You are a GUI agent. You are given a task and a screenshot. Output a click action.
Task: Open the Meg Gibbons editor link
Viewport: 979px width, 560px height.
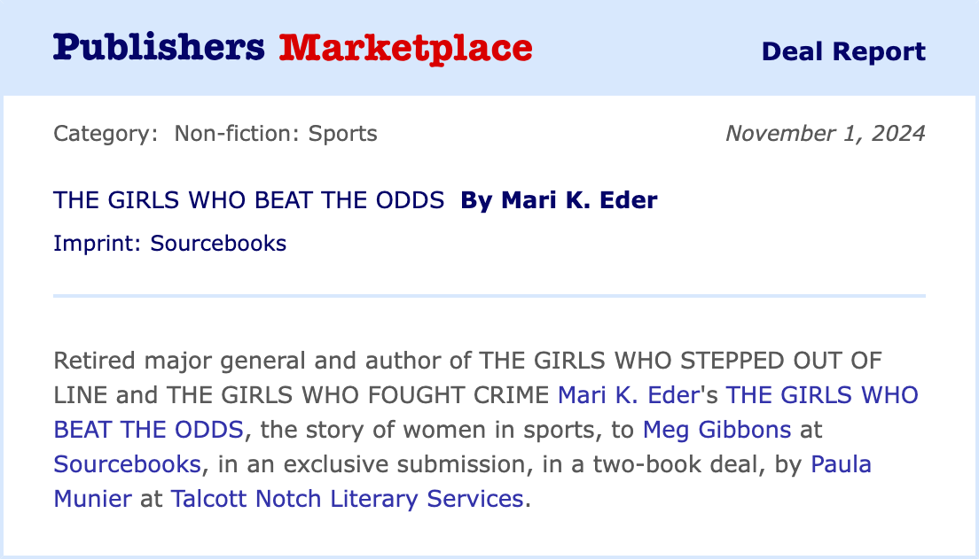pos(717,430)
